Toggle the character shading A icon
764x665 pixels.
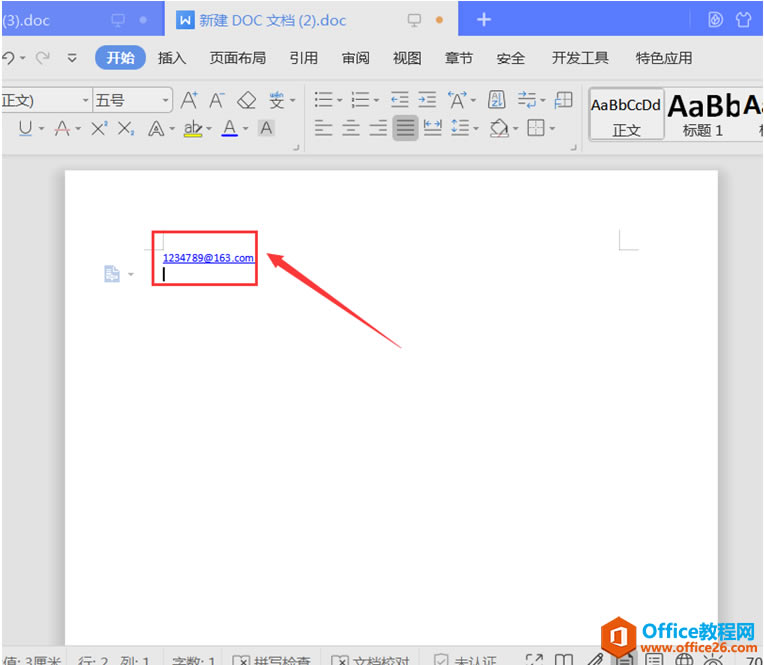click(266, 128)
